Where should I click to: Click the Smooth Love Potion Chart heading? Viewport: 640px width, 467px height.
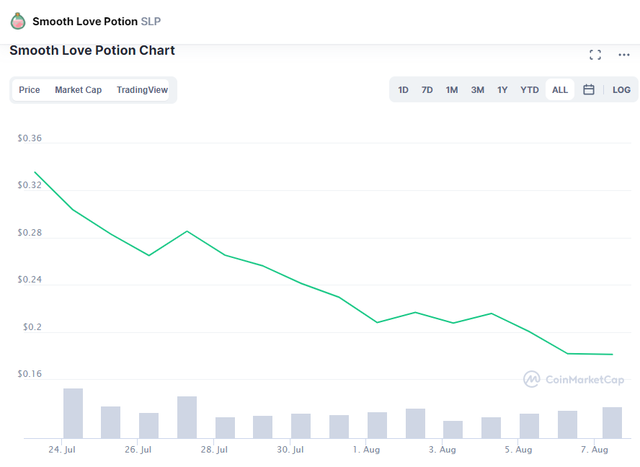(92, 50)
